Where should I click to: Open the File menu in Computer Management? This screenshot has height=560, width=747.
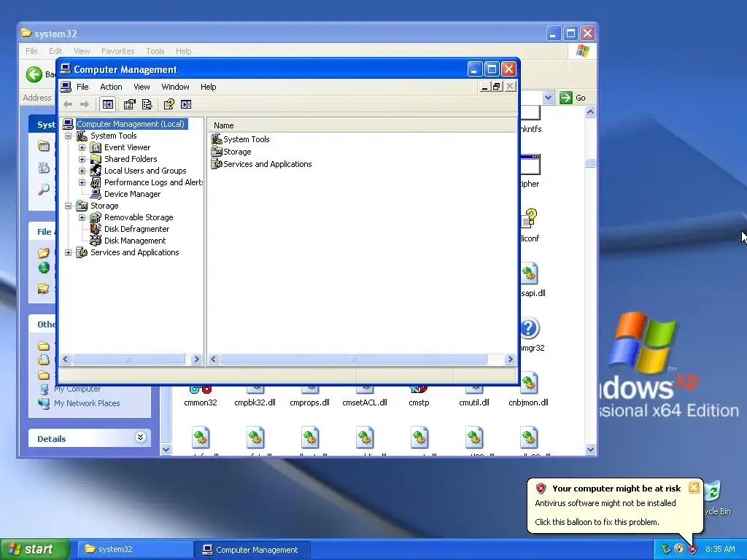[x=82, y=87]
